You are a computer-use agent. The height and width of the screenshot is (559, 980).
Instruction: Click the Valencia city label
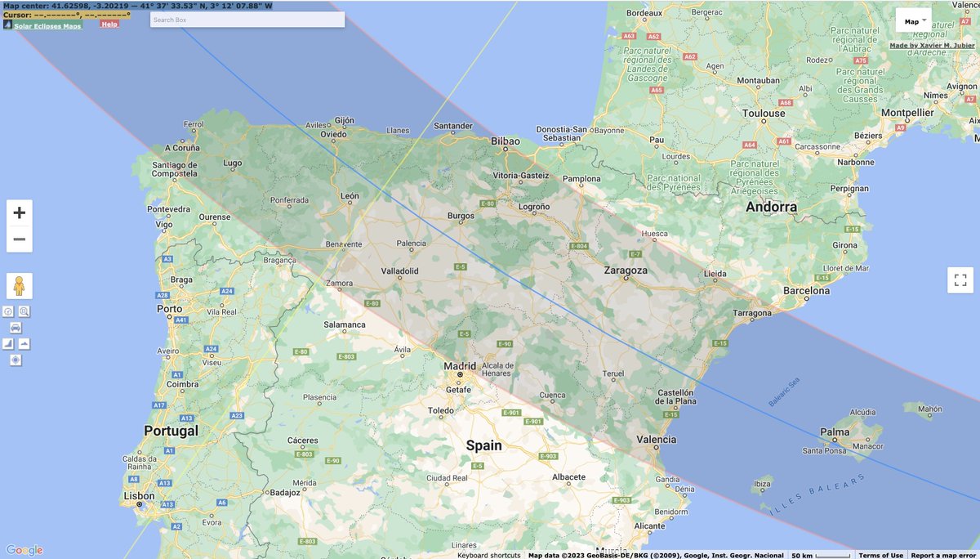tap(656, 439)
